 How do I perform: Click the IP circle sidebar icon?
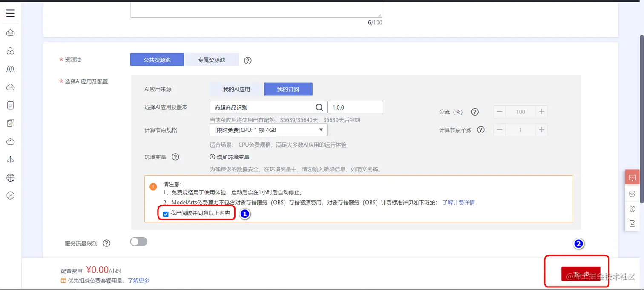tap(11, 195)
